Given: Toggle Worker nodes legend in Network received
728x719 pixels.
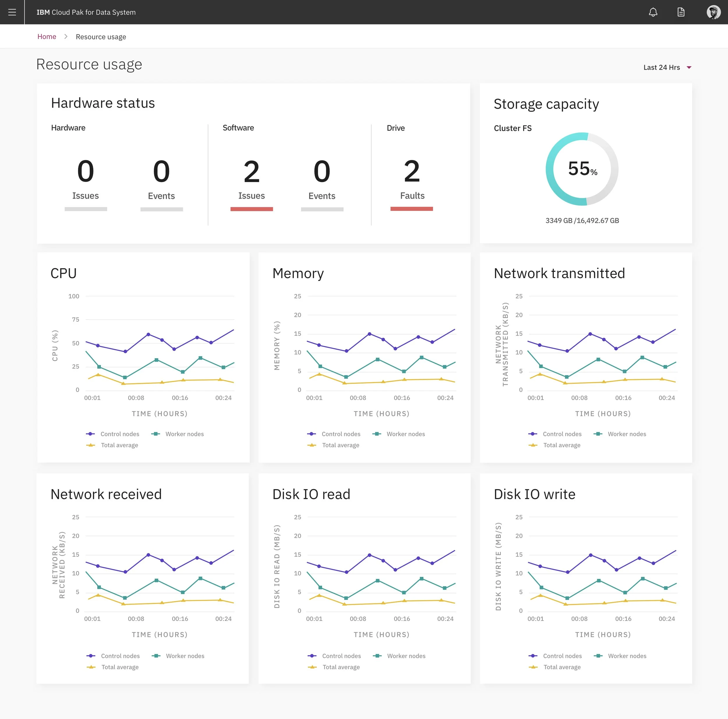Looking at the screenshot, I should tap(185, 656).
